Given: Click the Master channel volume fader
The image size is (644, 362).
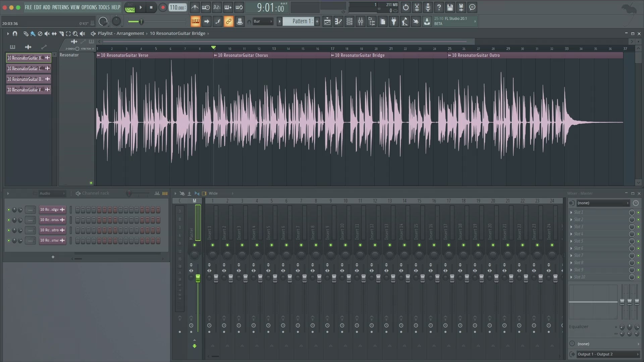Looking at the screenshot, I should coord(198,278).
